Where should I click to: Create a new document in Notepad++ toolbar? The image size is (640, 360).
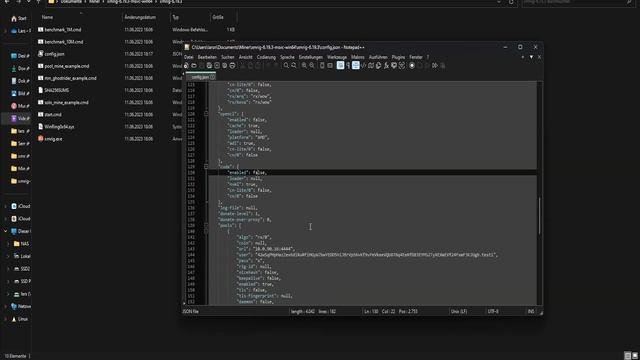(x=186, y=65)
